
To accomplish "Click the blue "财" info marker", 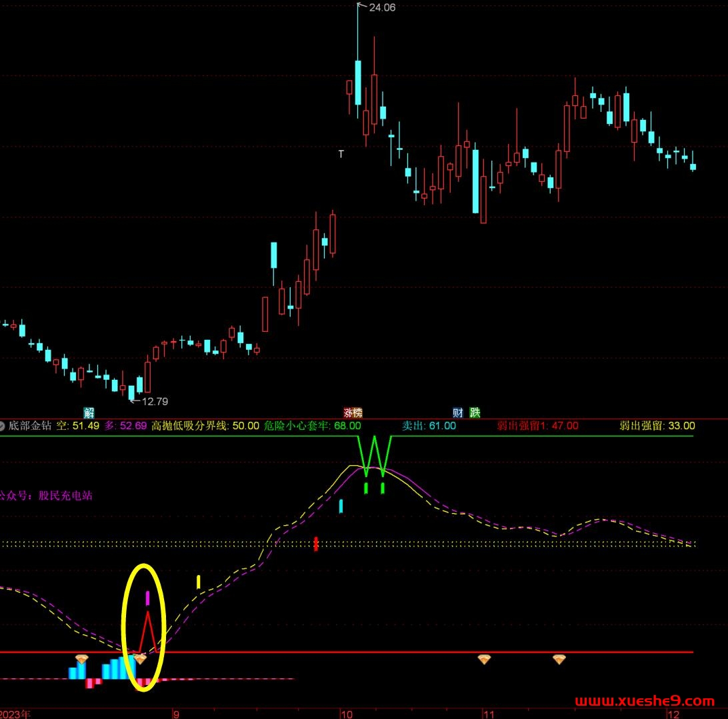I will (458, 412).
